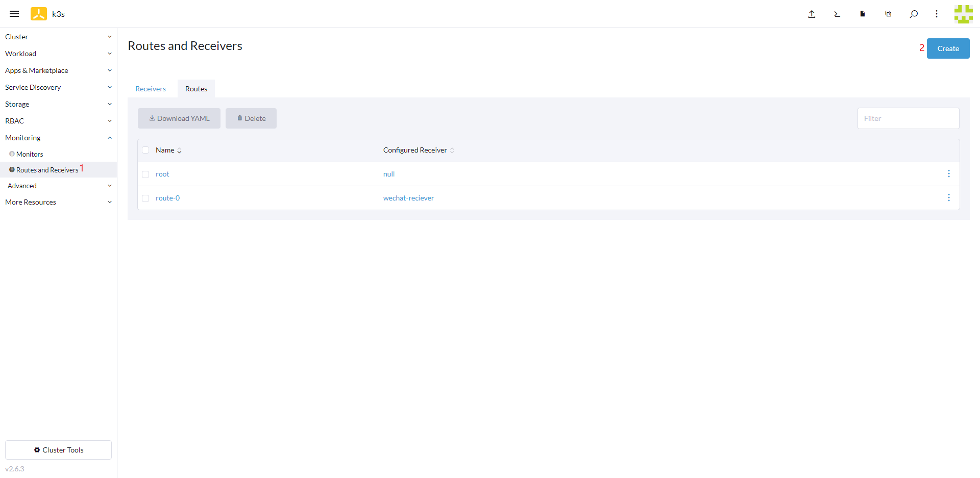Switch to the Receivers tab
This screenshot has height=478, width=980.
[151, 89]
